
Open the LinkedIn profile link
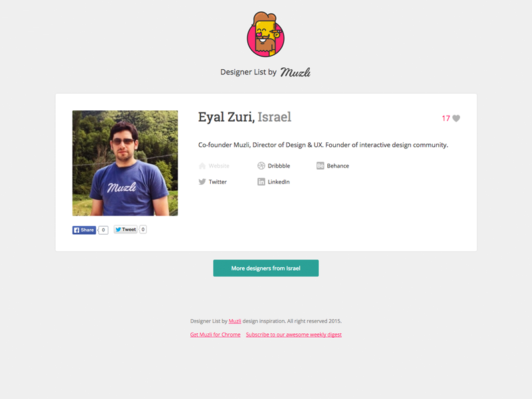[x=279, y=182]
